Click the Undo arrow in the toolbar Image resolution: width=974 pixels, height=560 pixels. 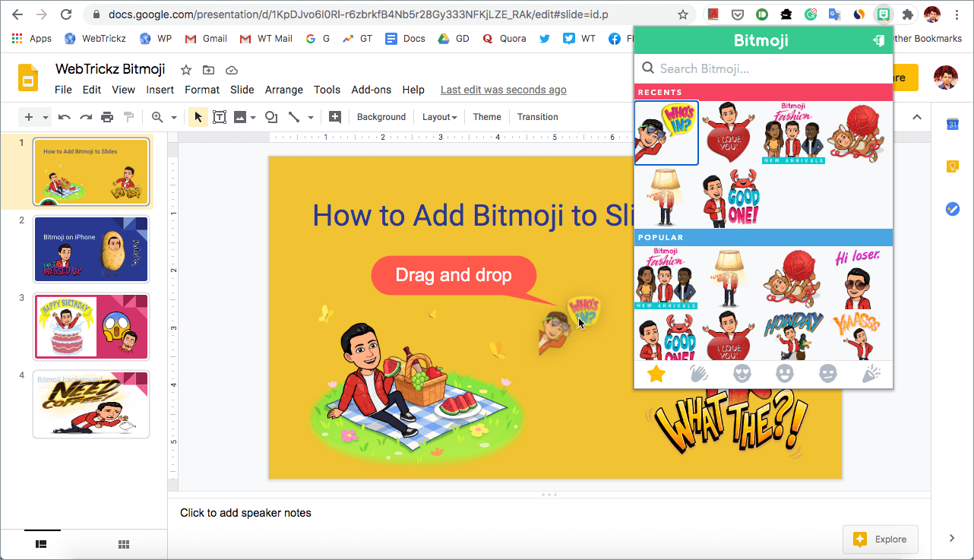pos(65,117)
